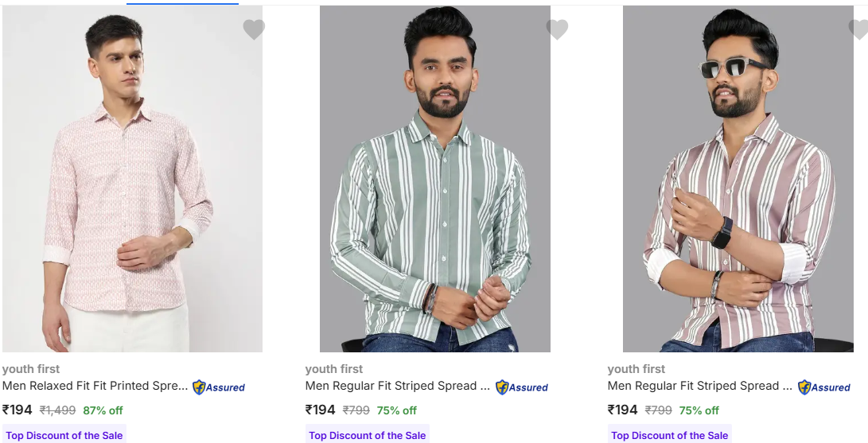Click the "youth first" brand under the mauve striped shirt
868x443 pixels.
click(636, 369)
